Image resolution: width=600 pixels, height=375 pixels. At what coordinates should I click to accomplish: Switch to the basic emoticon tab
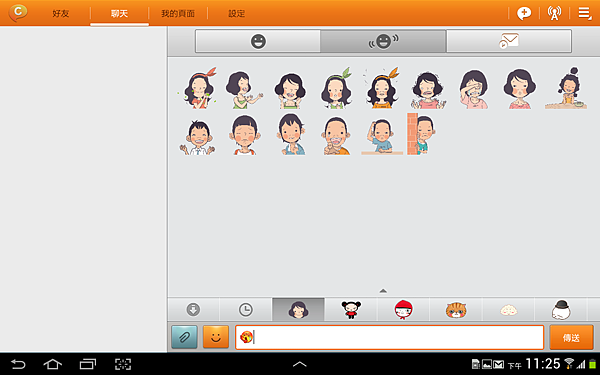[x=258, y=41]
